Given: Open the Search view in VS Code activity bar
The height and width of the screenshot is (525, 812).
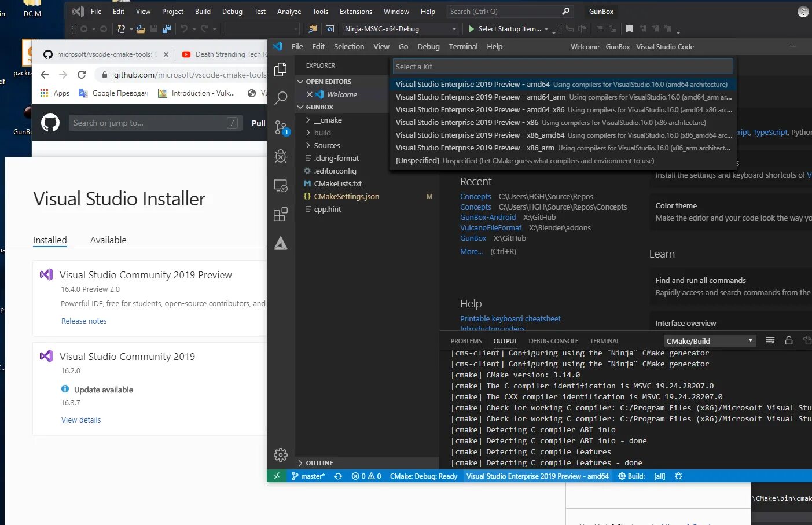Looking at the screenshot, I should click(281, 98).
